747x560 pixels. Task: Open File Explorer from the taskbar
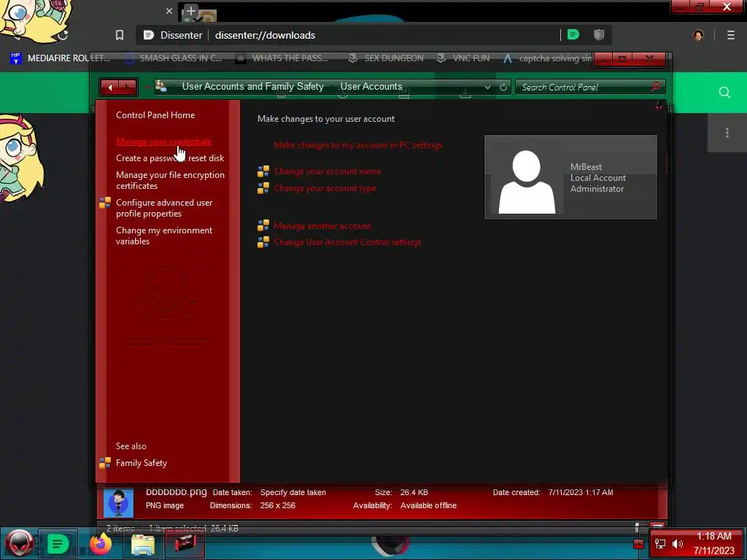coord(142,544)
